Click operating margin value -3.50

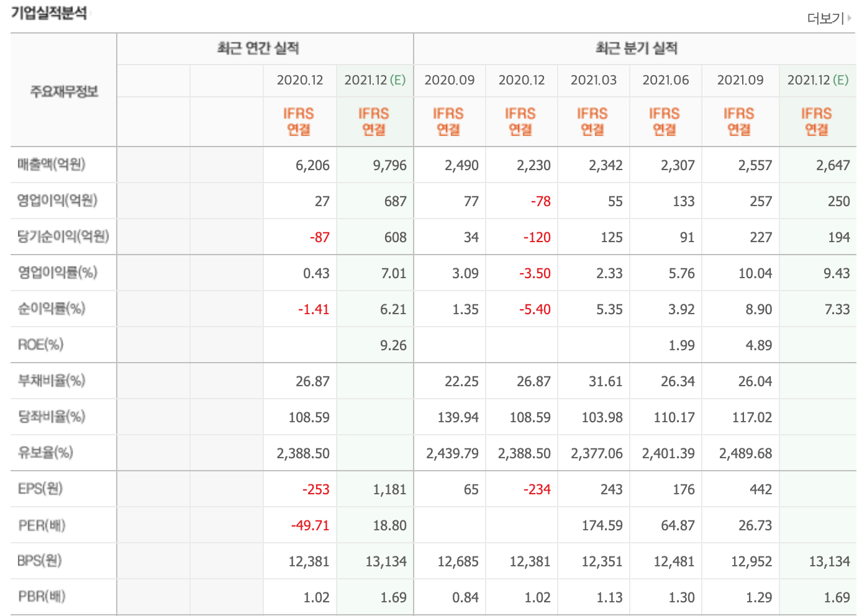[x=535, y=274]
